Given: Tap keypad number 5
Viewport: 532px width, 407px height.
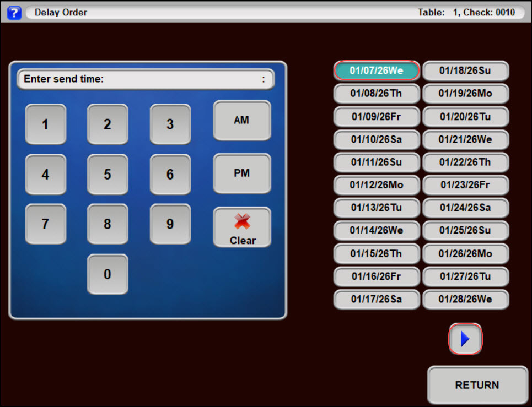Looking at the screenshot, I should click(108, 175).
